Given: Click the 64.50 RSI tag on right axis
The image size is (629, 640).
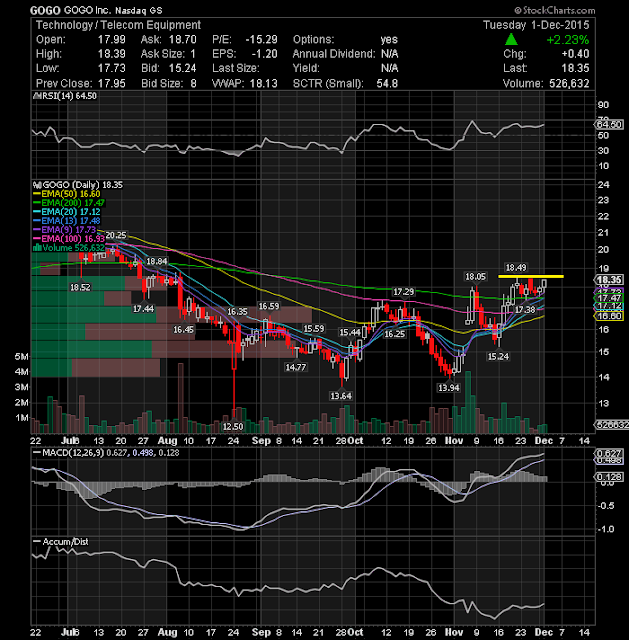Looking at the screenshot, I should pyautogui.click(x=609, y=124).
